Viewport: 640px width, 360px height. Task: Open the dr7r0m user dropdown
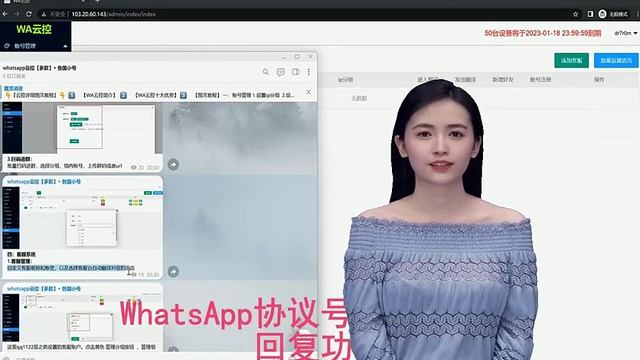point(626,33)
